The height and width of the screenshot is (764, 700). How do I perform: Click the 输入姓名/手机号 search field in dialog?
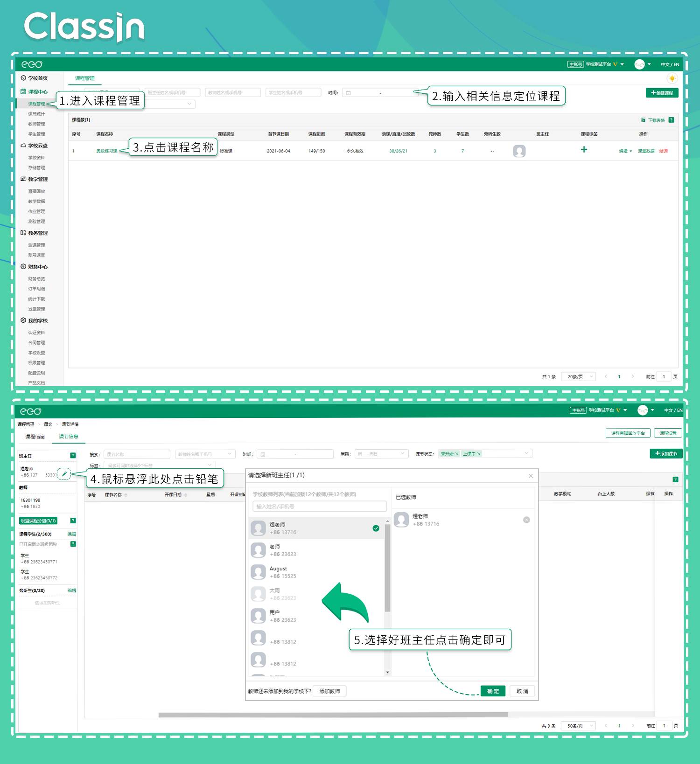tap(320, 507)
